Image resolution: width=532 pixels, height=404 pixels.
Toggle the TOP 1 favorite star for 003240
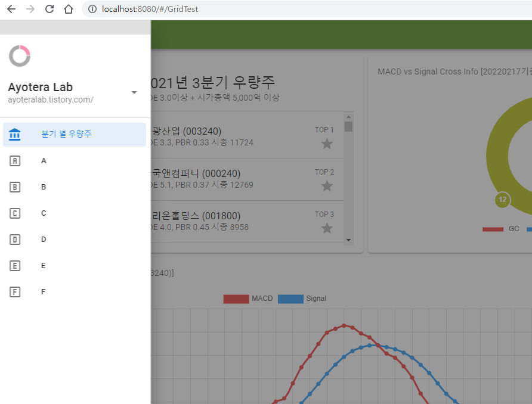click(x=326, y=144)
